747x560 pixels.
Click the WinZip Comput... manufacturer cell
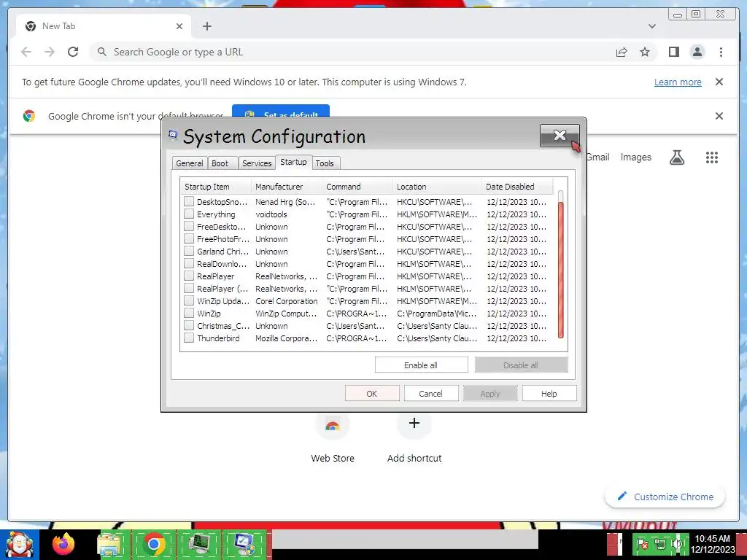286,314
